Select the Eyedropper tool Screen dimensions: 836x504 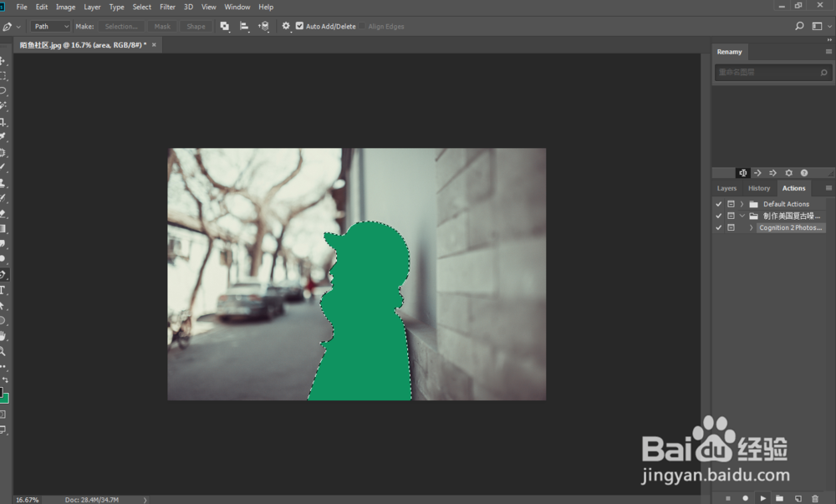click(x=3, y=136)
